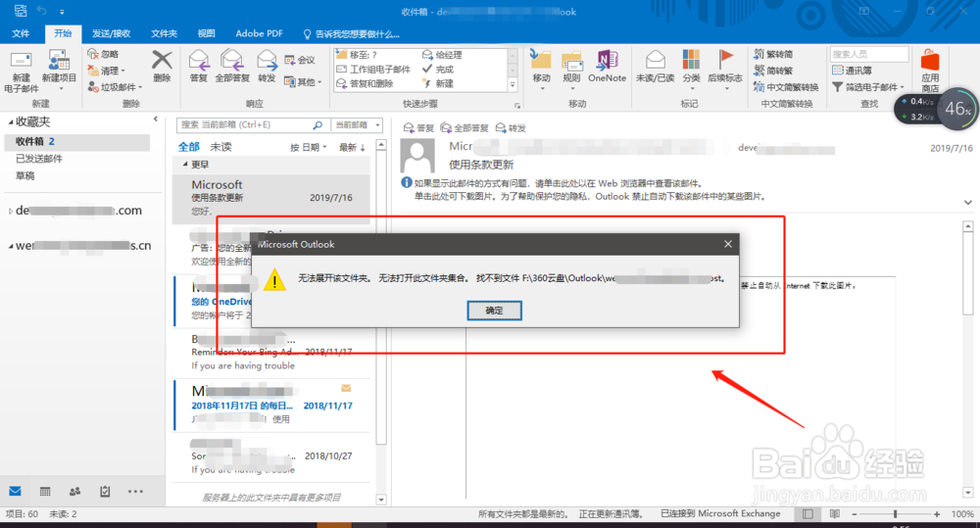Click the more options ellipsis in navigation bar
The width and height of the screenshot is (980, 528).
[135, 492]
